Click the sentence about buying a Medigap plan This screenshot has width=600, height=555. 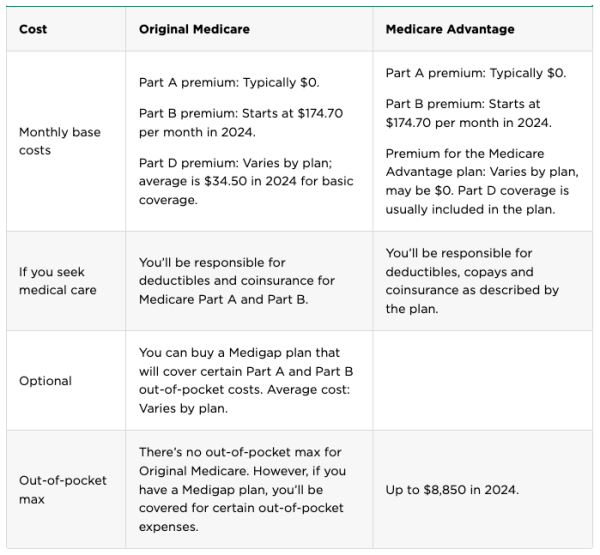tap(245, 362)
